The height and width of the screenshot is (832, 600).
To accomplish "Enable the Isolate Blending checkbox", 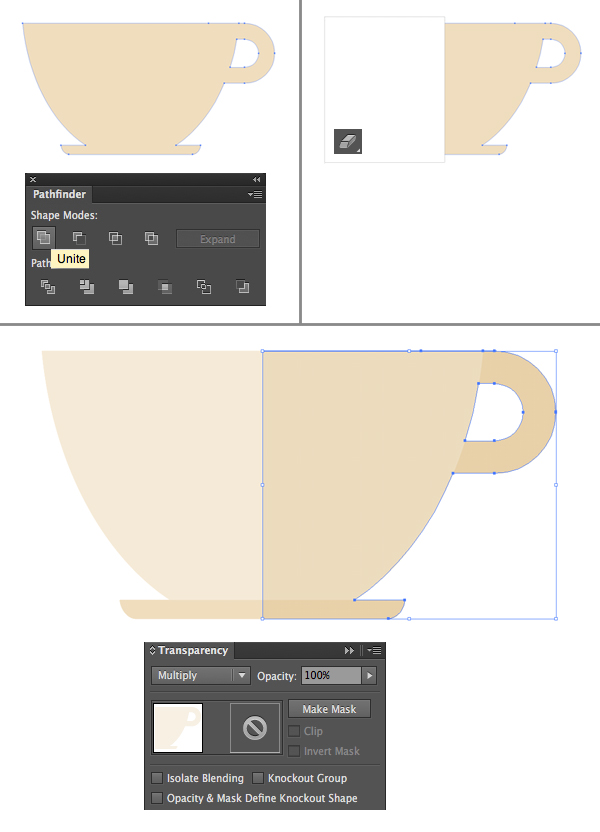I will (157, 778).
